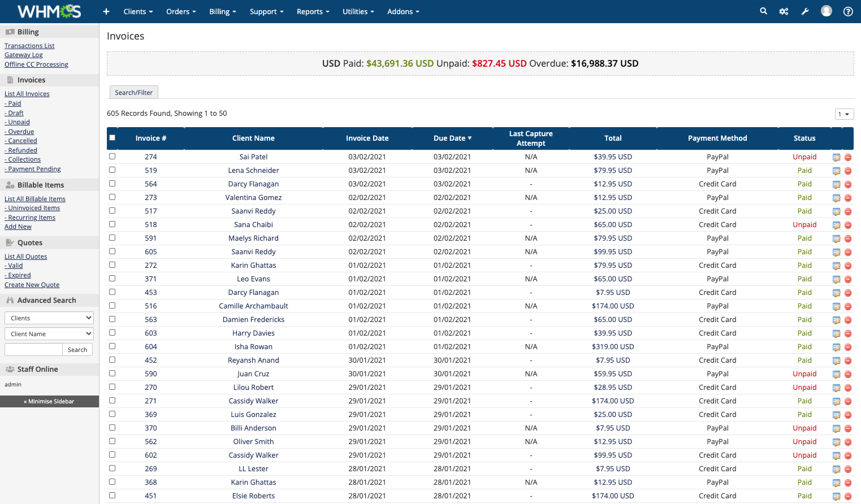Edit invoice 516 using its edit icon
861x504 pixels.
pos(837,306)
